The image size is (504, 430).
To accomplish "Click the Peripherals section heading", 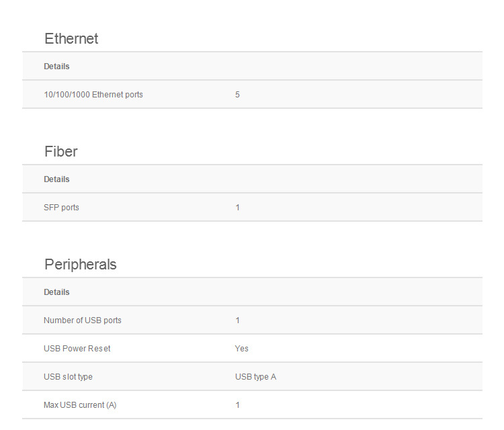I will (x=81, y=265).
